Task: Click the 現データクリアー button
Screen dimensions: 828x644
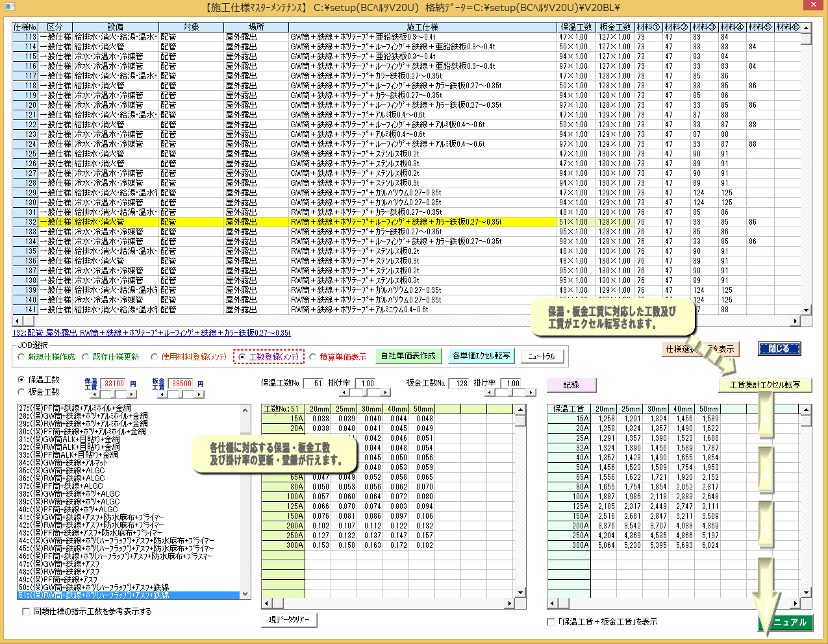Action: [x=290, y=620]
